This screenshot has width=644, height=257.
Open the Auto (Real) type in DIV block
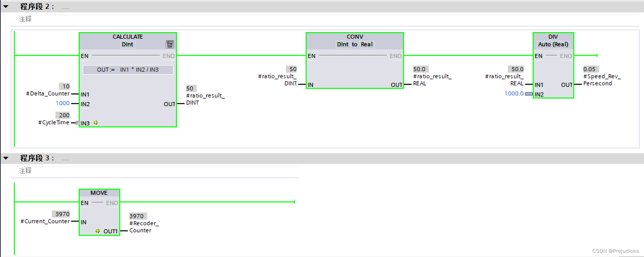(553, 44)
